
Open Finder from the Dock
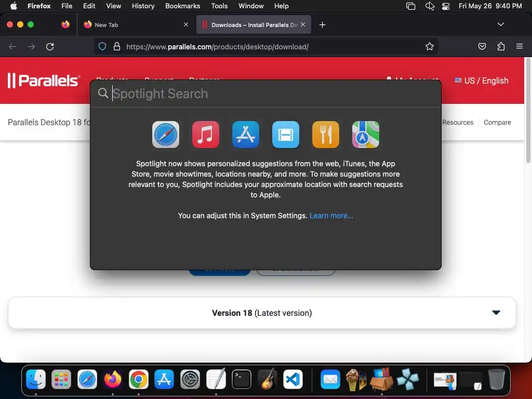click(36, 379)
